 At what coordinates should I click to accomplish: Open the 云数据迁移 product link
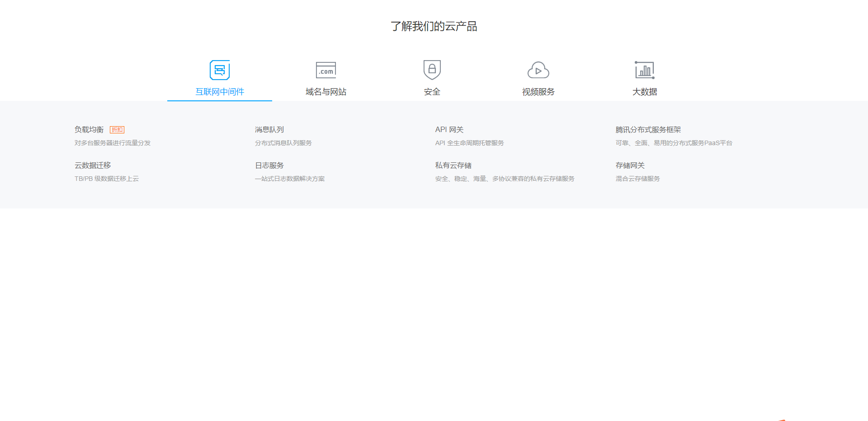[93, 166]
